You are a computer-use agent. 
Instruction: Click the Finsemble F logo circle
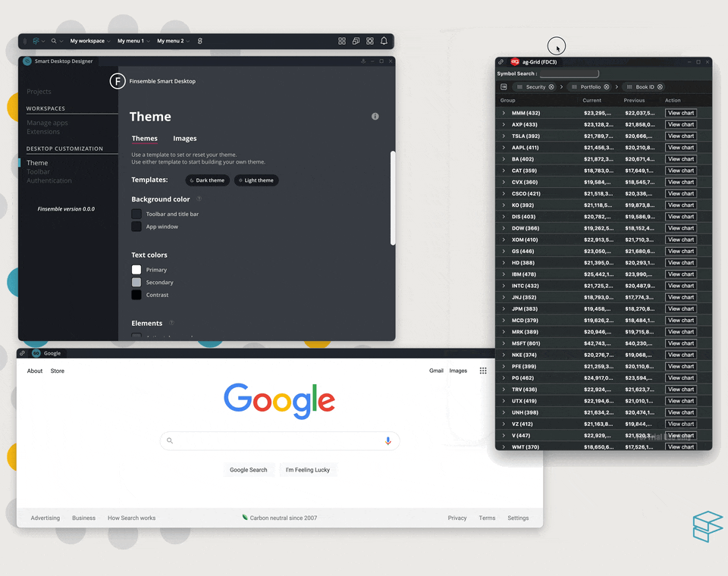point(118,81)
